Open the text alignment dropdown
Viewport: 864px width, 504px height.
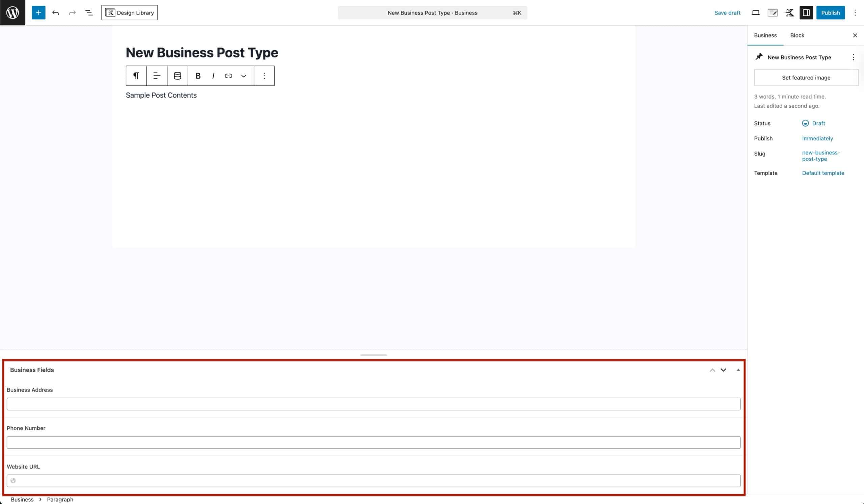(157, 75)
